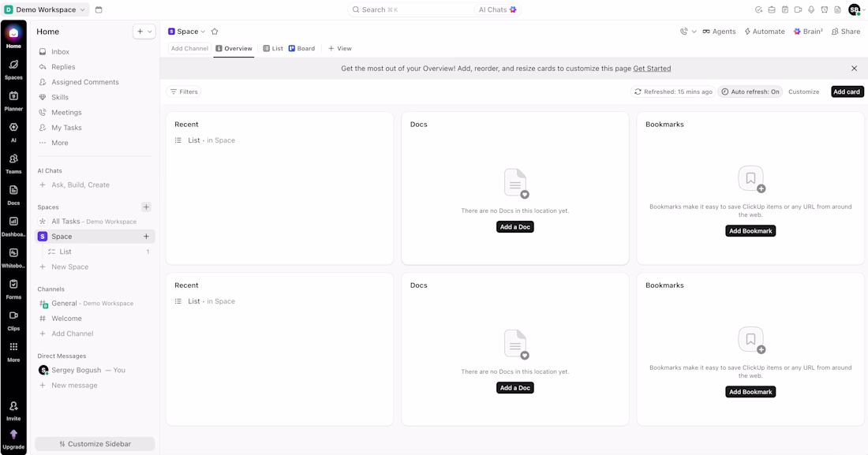Add a new view with + View

point(340,49)
